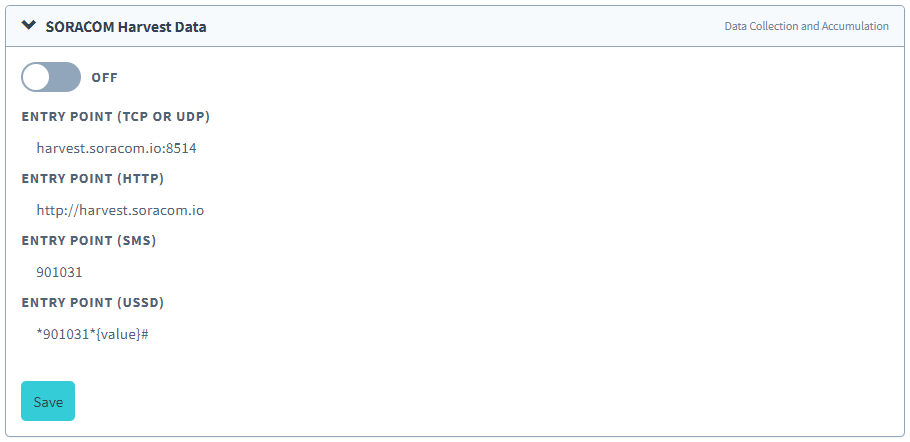Click the white knob of the toggle
910x442 pixels.
(x=37, y=77)
